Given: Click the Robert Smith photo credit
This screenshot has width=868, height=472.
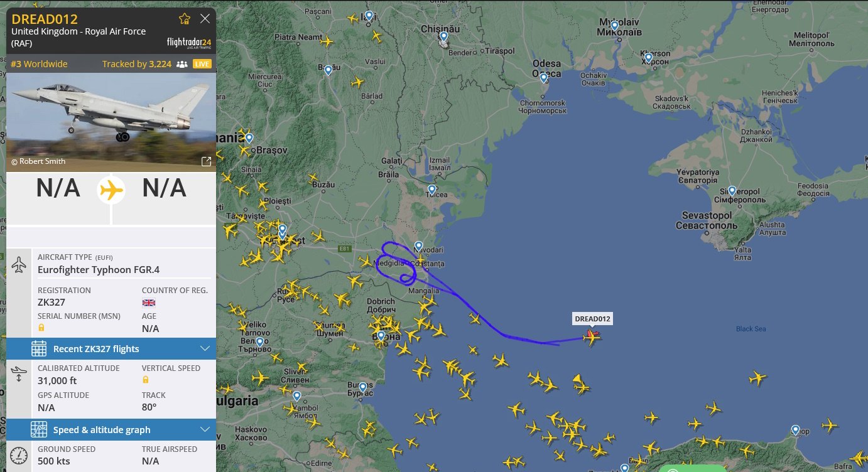Looking at the screenshot, I should 38,161.
